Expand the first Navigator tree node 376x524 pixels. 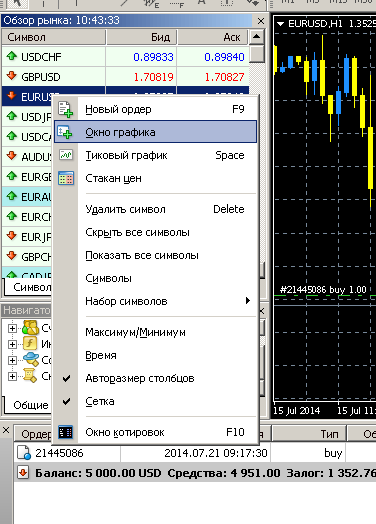click(x=12, y=328)
